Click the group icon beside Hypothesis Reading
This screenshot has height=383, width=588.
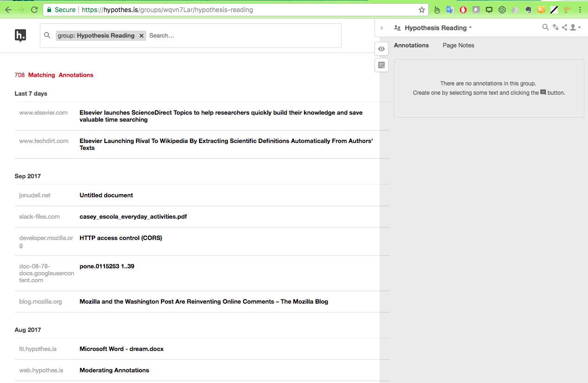pos(397,28)
